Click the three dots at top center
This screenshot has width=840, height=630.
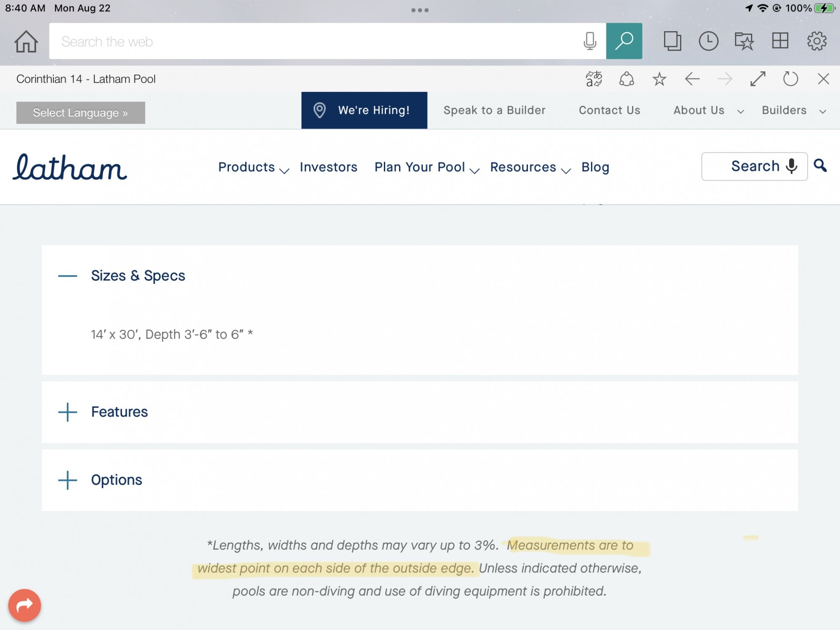coord(420,10)
